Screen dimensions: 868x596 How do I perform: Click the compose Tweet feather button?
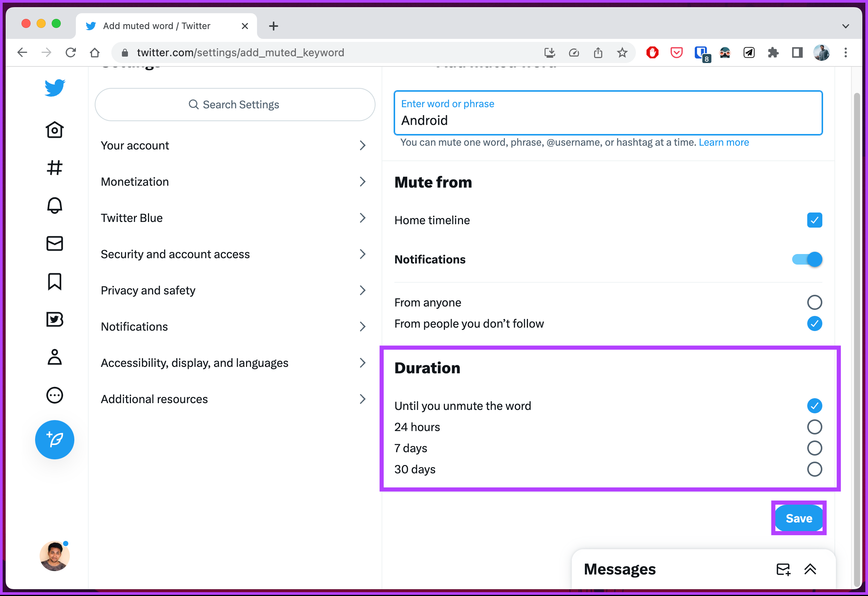point(55,440)
